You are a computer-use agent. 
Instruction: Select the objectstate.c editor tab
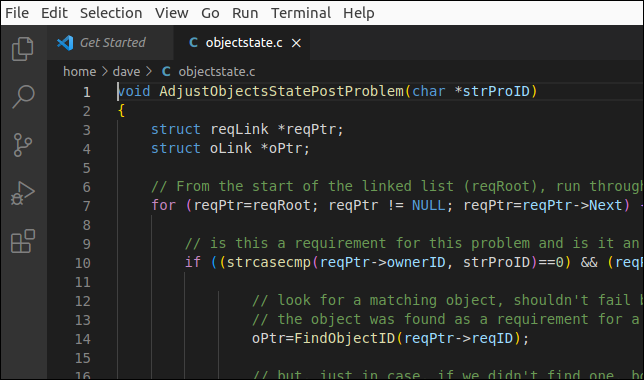pyautogui.click(x=242, y=43)
